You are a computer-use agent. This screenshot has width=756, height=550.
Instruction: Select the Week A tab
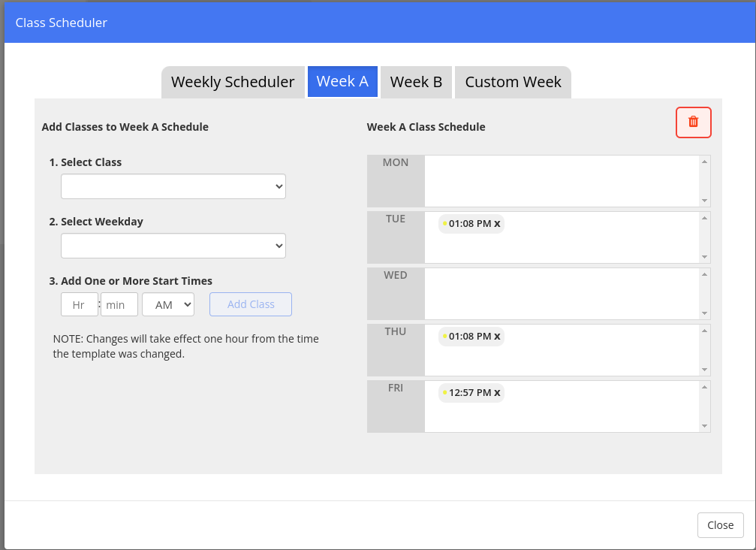(342, 82)
